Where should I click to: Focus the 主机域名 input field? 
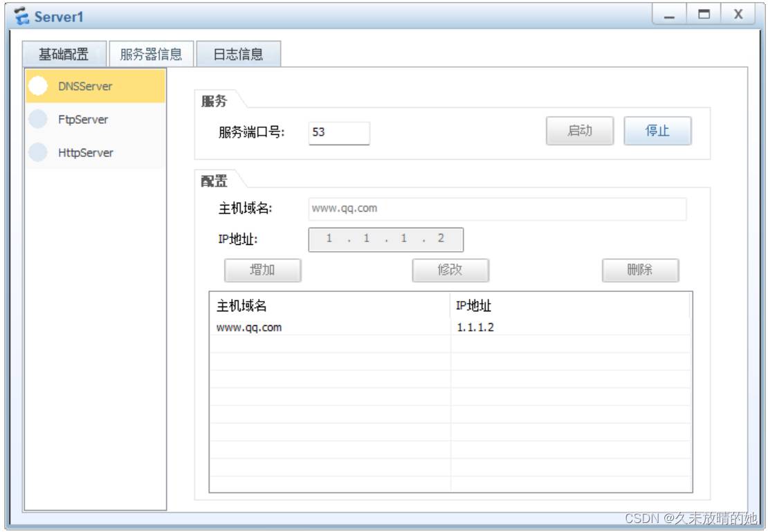(x=497, y=209)
